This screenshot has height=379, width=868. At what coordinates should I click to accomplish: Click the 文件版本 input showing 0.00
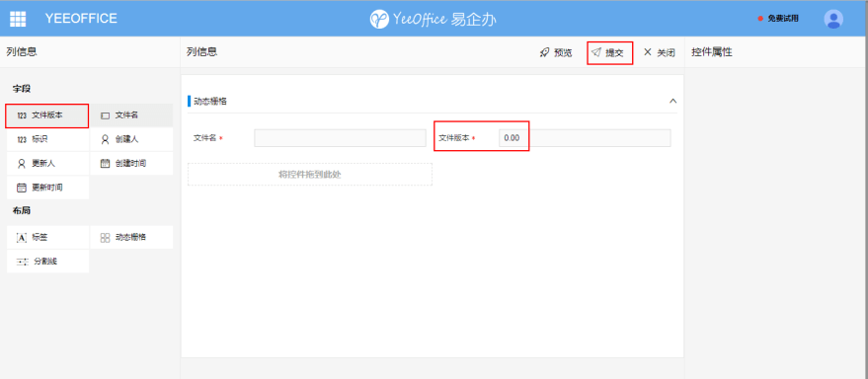pyautogui.click(x=585, y=138)
